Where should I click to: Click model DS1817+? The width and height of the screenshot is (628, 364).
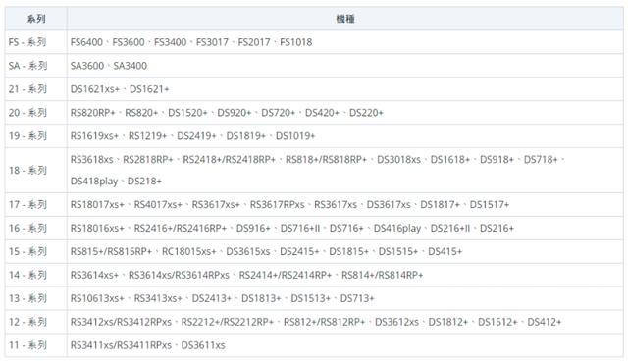coord(441,205)
